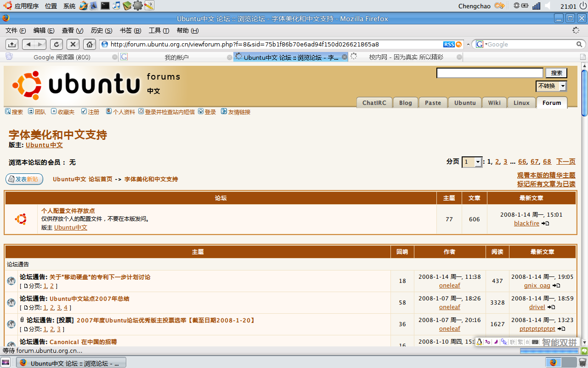Image resolution: width=588 pixels, height=368 pixels.
Task: Click the forum search text field
Action: (x=490, y=73)
